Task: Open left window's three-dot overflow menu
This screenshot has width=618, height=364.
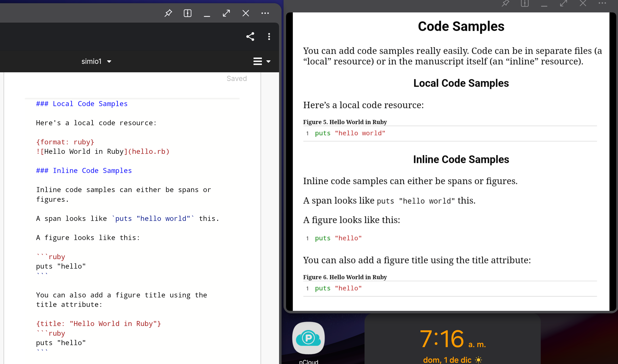Action: 265,13
